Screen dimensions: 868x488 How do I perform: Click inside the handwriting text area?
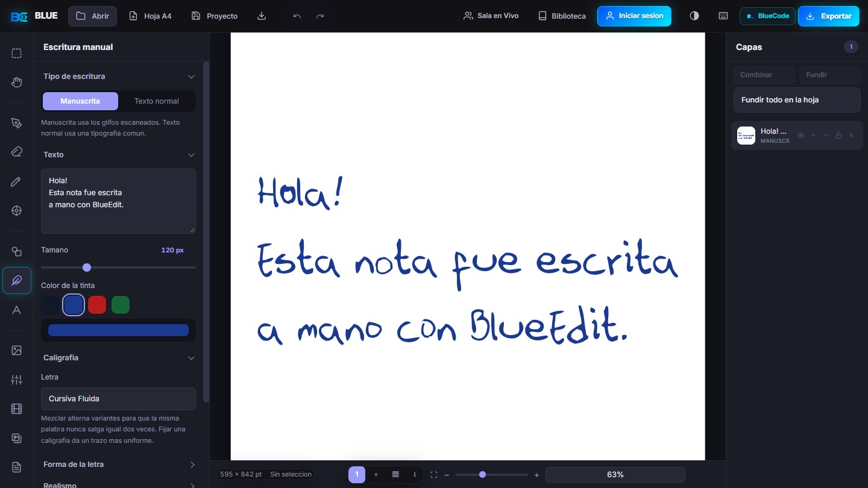tap(118, 201)
